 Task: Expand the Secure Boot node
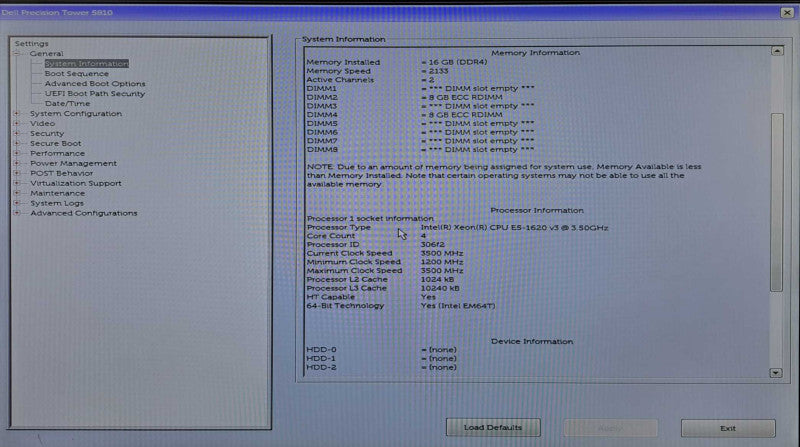tap(16, 143)
